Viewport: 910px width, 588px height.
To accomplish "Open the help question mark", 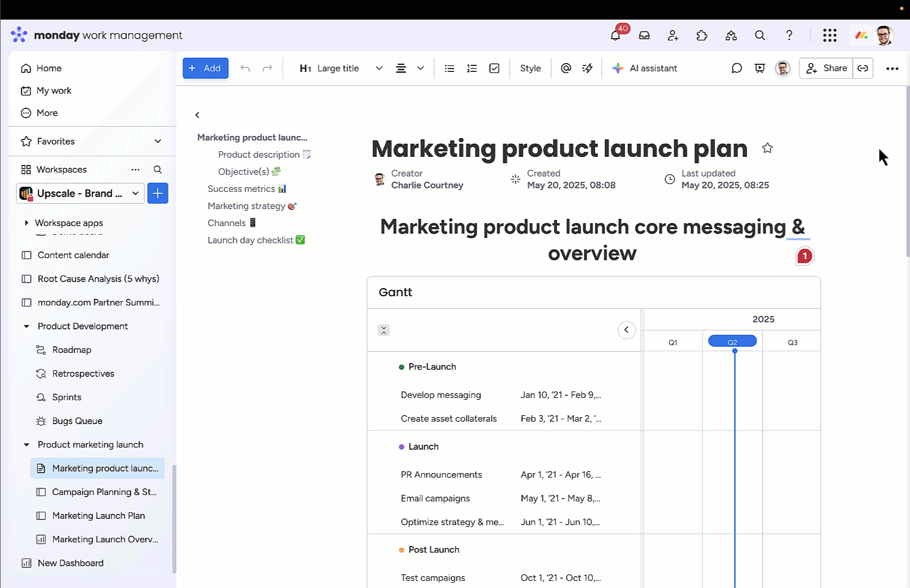I will point(789,35).
